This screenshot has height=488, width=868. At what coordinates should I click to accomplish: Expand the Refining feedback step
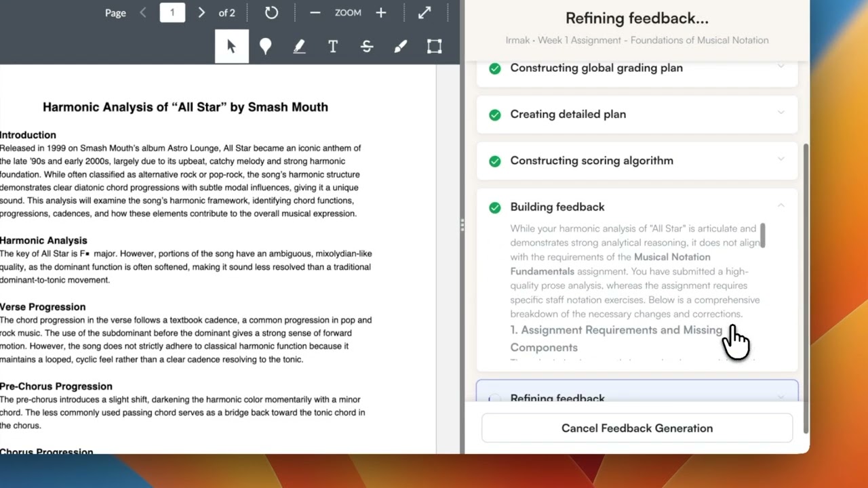(781, 398)
